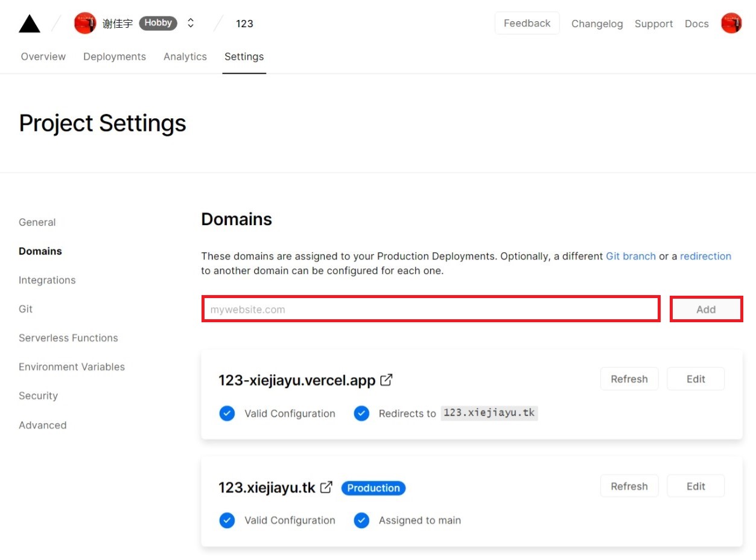Screen dimensions: 756x560
Task: Select Environment Variables in settings sidebar
Action: click(71, 366)
